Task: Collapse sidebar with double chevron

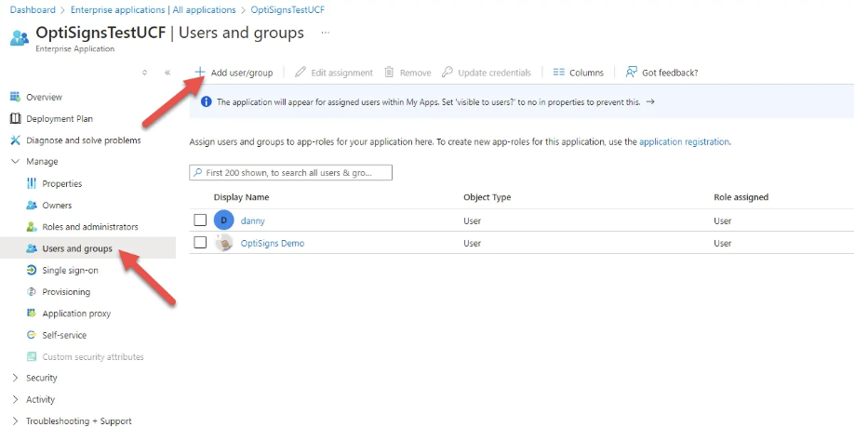Action: (167, 73)
